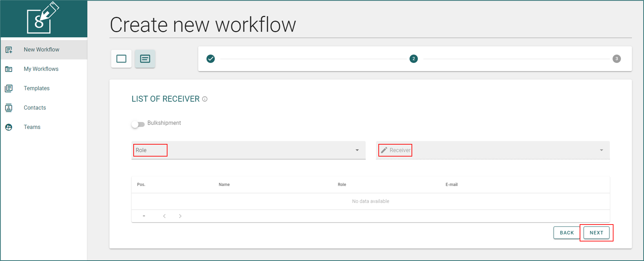
Task: Expand the Role dropdown arrow
Action: click(357, 150)
